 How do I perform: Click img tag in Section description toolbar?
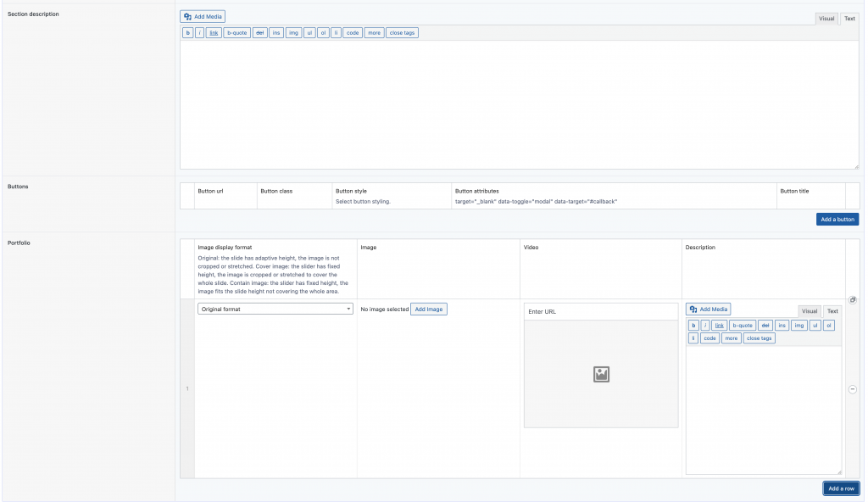[x=293, y=33]
